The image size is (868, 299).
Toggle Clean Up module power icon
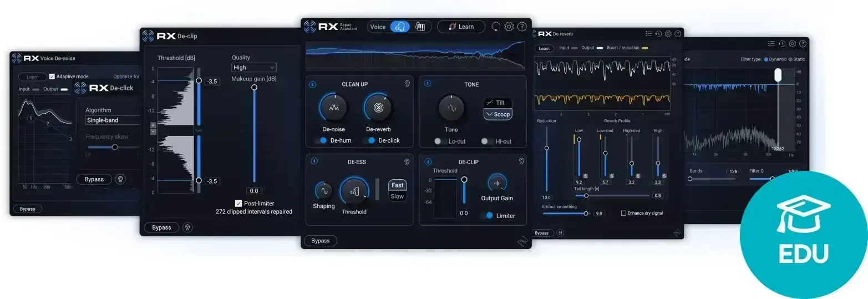[x=312, y=84]
